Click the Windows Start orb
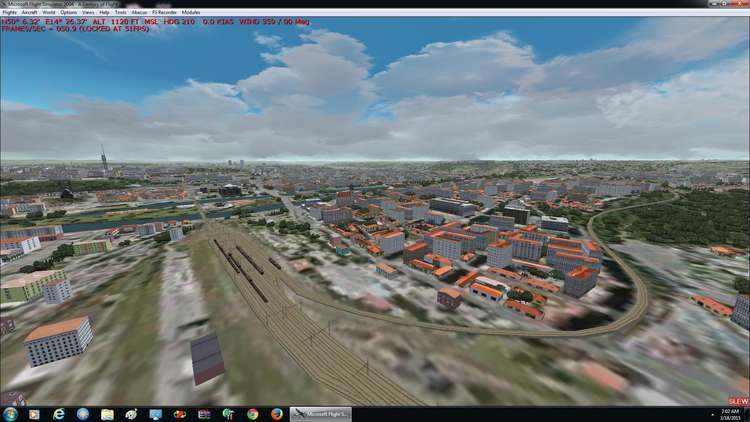 click(10, 414)
